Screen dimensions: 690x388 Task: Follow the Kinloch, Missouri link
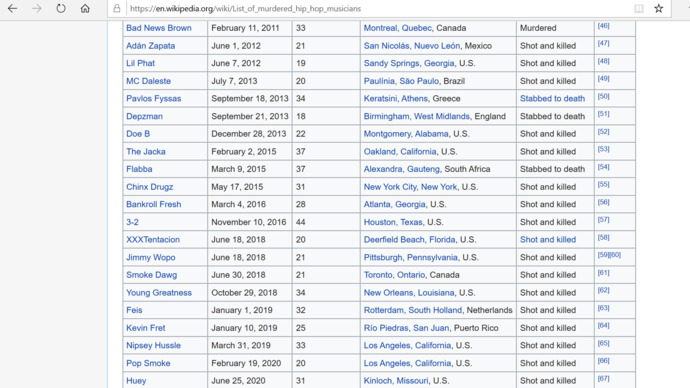396,381
